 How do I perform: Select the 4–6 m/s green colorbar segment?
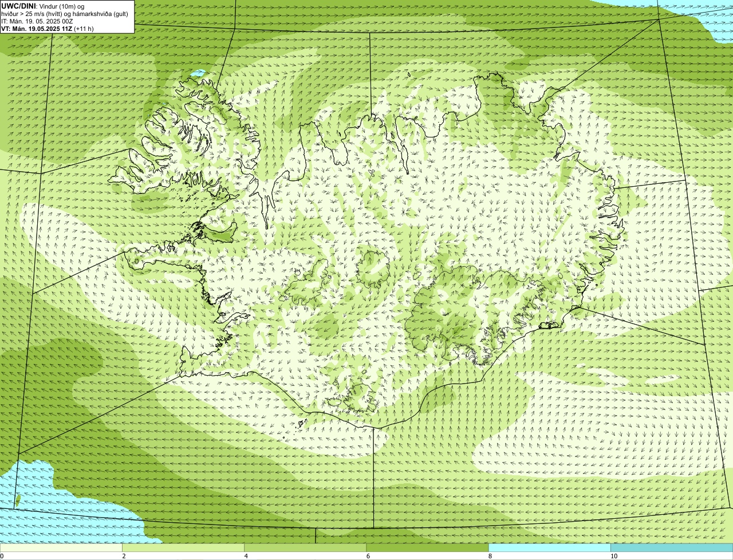point(305,547)
